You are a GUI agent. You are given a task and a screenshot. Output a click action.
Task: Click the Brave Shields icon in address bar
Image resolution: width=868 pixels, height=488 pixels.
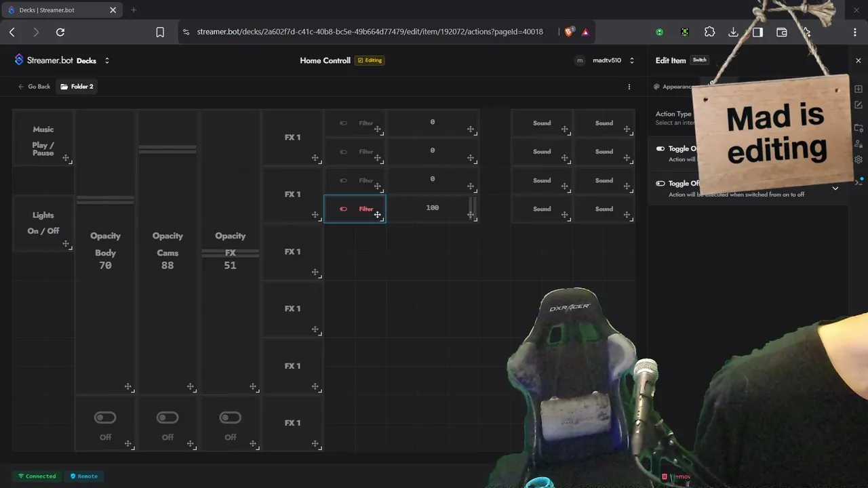point(569,32)
